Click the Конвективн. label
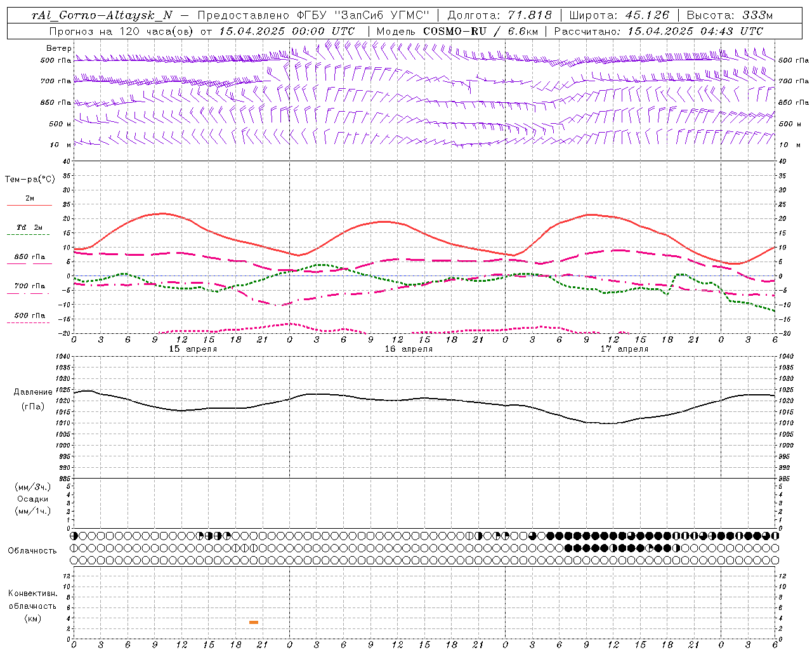The height and width of the screenshot is (650, 812). pyautogui.click(x=32, y=594)
